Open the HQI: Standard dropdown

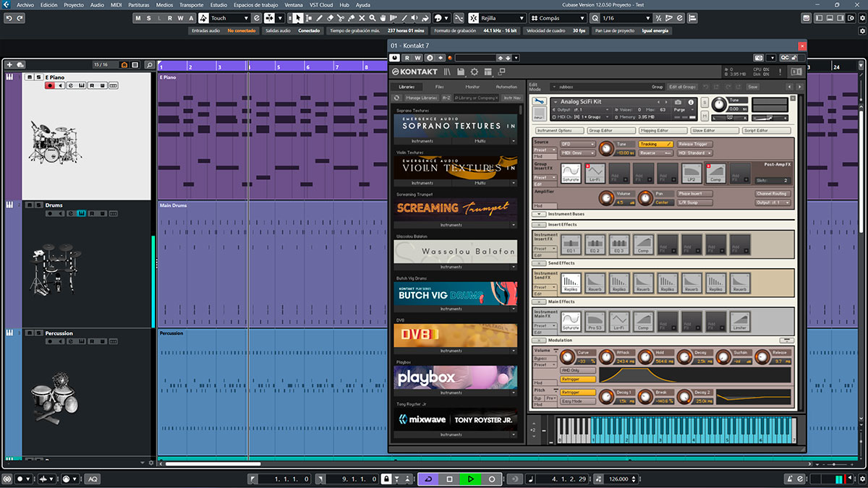[694, 153]
